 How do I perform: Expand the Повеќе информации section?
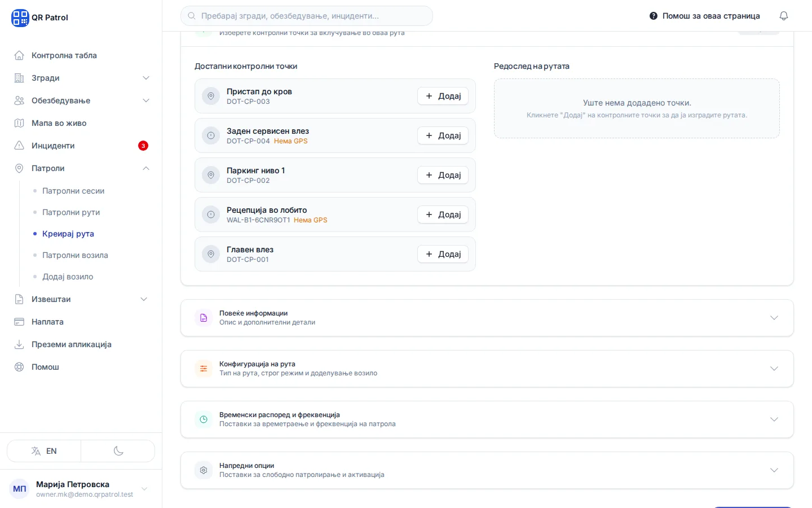(487, 318)
